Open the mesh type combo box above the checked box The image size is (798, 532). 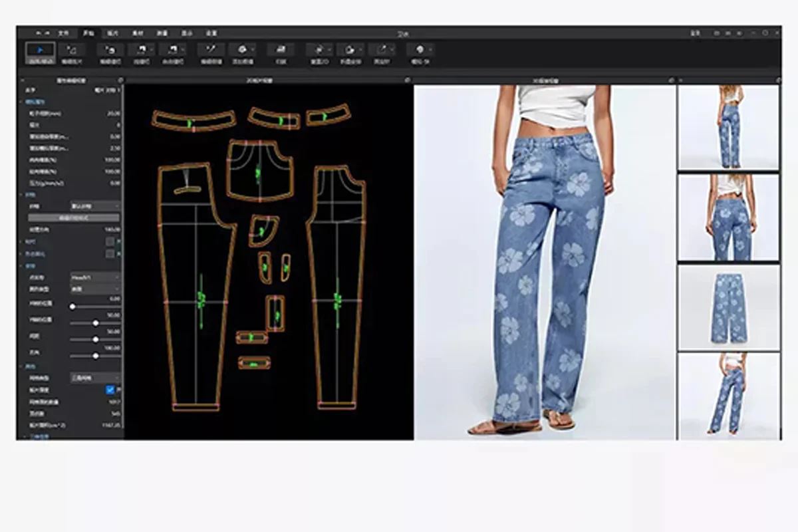pyautogui.click(x=95, y=378)
